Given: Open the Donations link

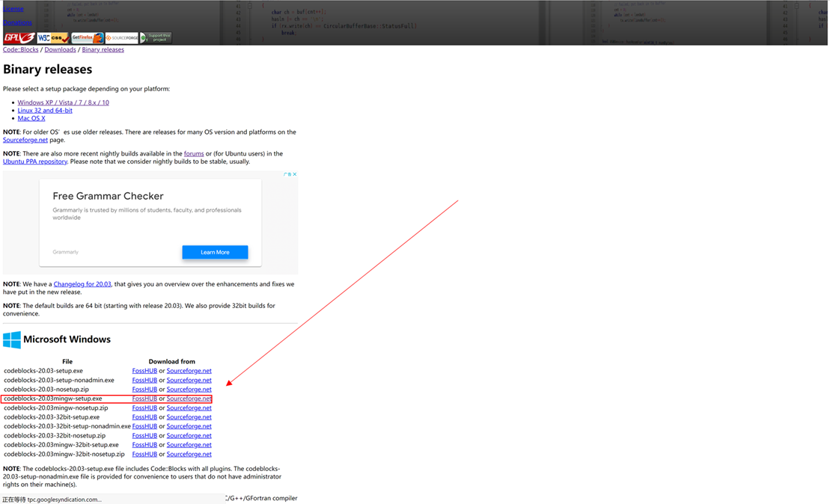Looking at the screenshot, I should (17, 22).
